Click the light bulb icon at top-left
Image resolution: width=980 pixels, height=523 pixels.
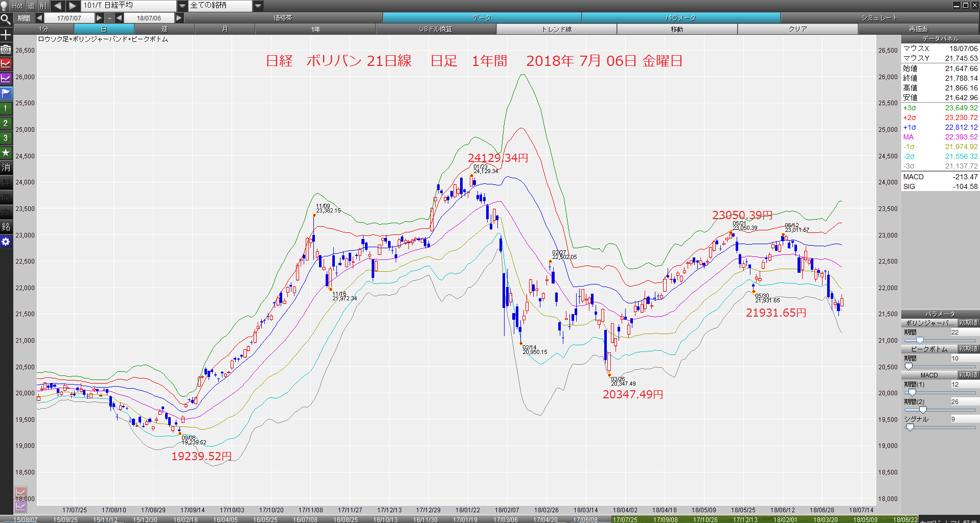pyautogui.click(x=4, y=6)
